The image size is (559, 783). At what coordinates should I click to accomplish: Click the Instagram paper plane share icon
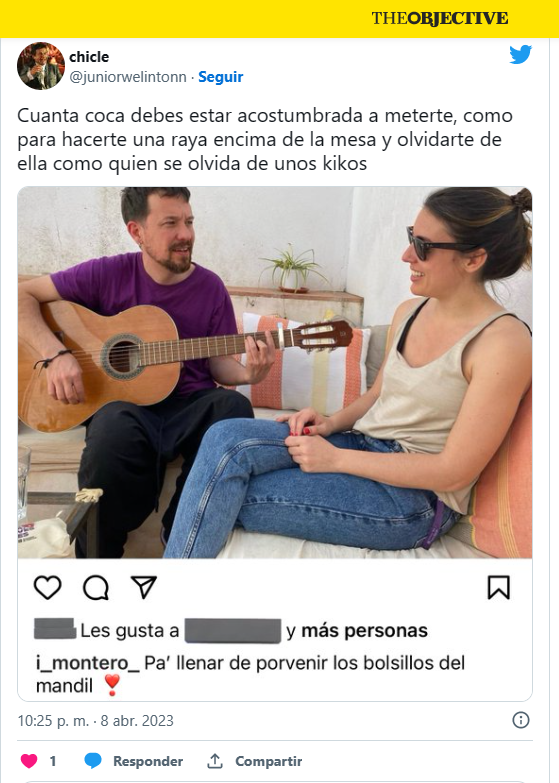[x=144, y=587]
